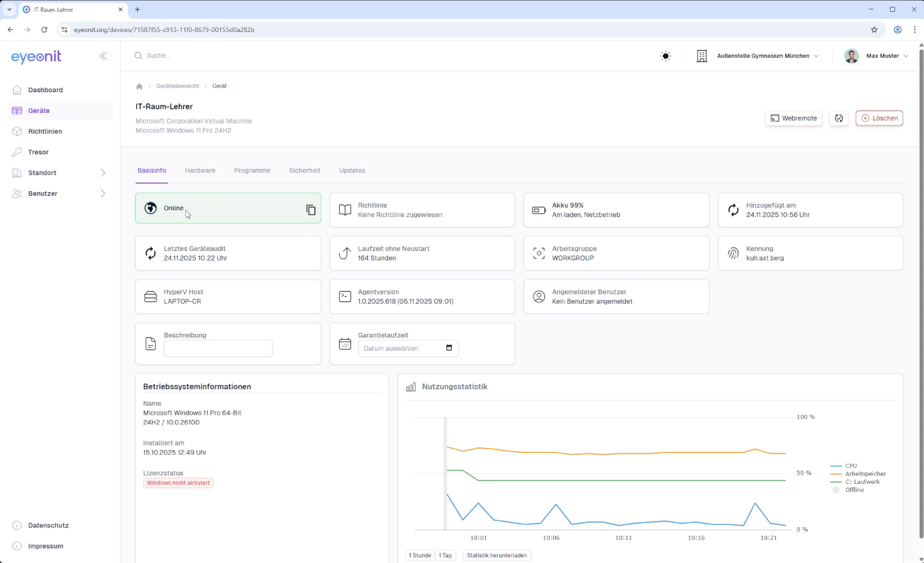This screenshot has width=924, height=563.
Task: Click the Richtlinien cube icon in sidebar
Action: (x=17, y=131)
